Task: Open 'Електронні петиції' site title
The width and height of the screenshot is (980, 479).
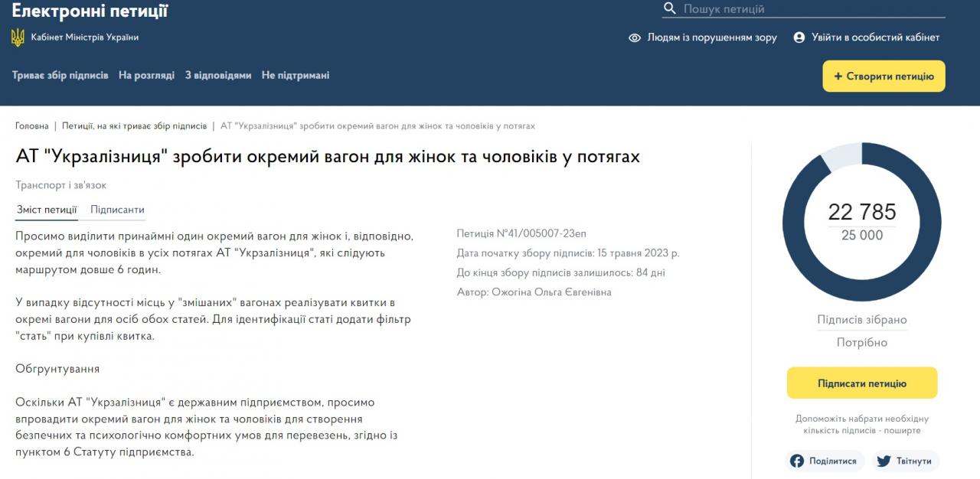Action: (90, 11)
